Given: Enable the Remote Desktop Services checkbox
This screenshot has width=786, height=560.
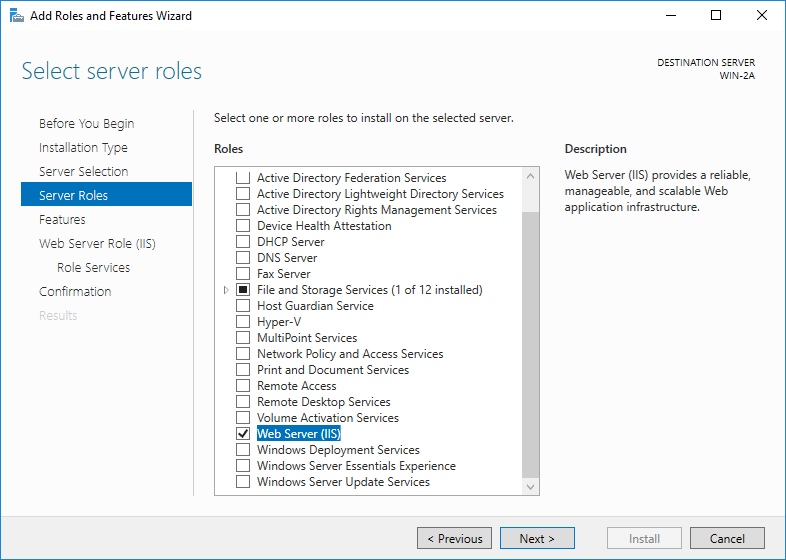Looking at the screenshot, I should coord(242,402).
